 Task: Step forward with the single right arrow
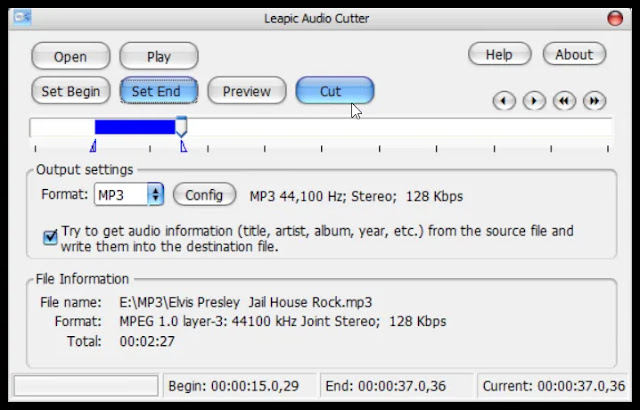[534, 101]
